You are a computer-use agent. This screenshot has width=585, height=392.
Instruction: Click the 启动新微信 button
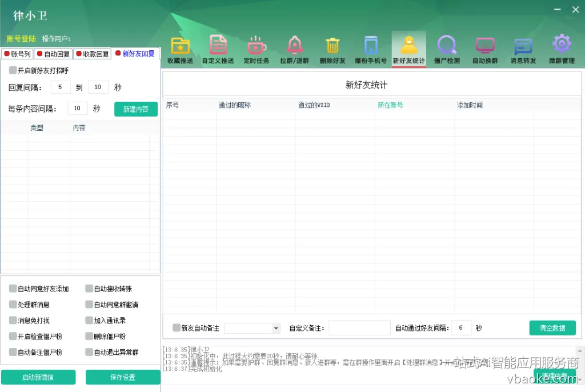coord(38,377)
